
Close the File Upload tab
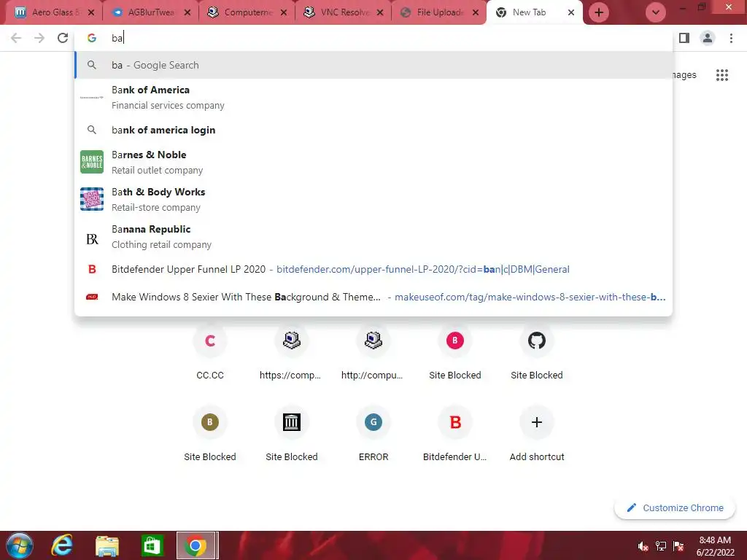(x=476, y=12)
